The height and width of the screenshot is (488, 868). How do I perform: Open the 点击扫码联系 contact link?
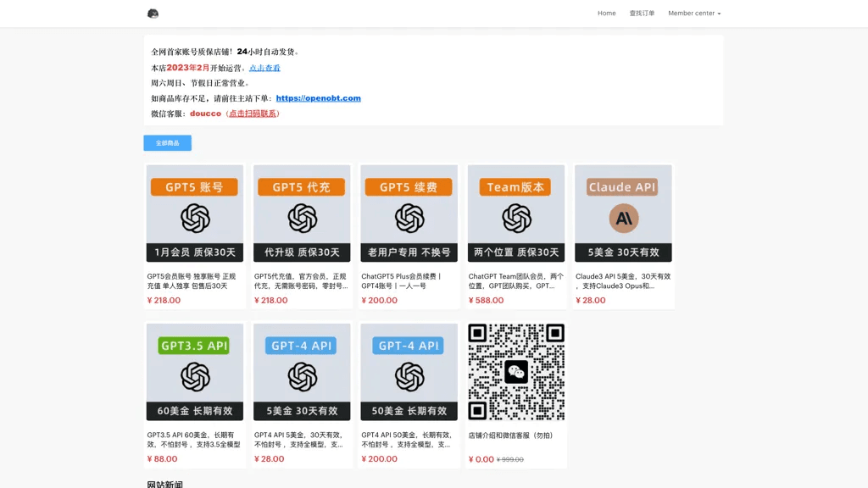point(253,114)
